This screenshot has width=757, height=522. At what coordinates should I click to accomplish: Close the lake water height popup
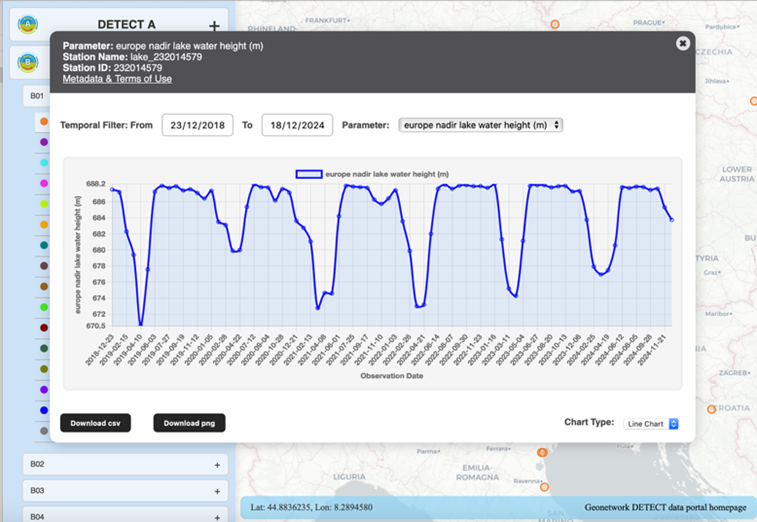pos(682,44)
